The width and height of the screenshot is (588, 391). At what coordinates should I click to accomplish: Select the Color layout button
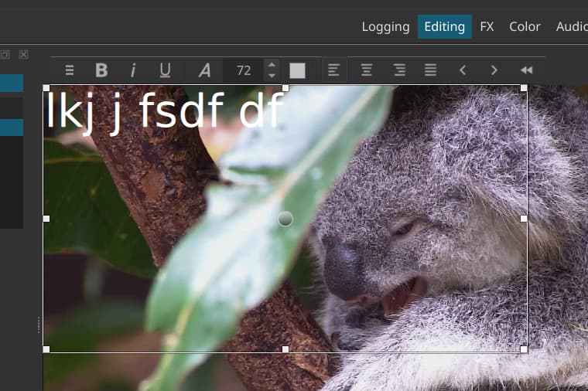[525, 26]
